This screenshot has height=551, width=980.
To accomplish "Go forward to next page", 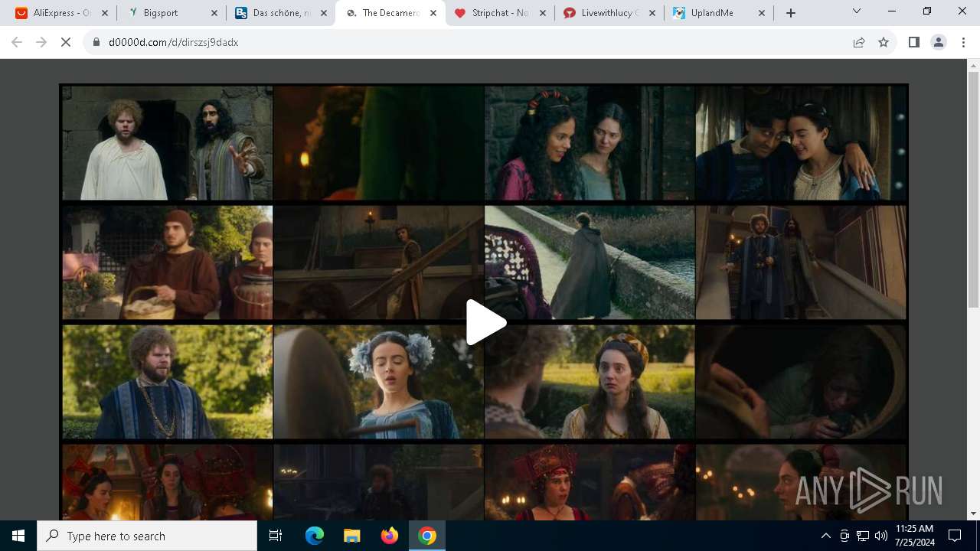I will (41, 42).
